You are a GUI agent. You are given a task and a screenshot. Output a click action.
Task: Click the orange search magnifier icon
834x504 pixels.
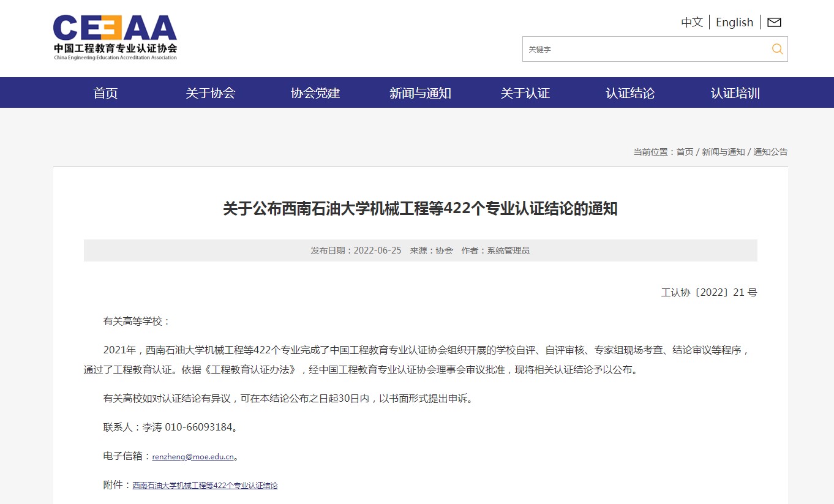(x=777, y=50)
